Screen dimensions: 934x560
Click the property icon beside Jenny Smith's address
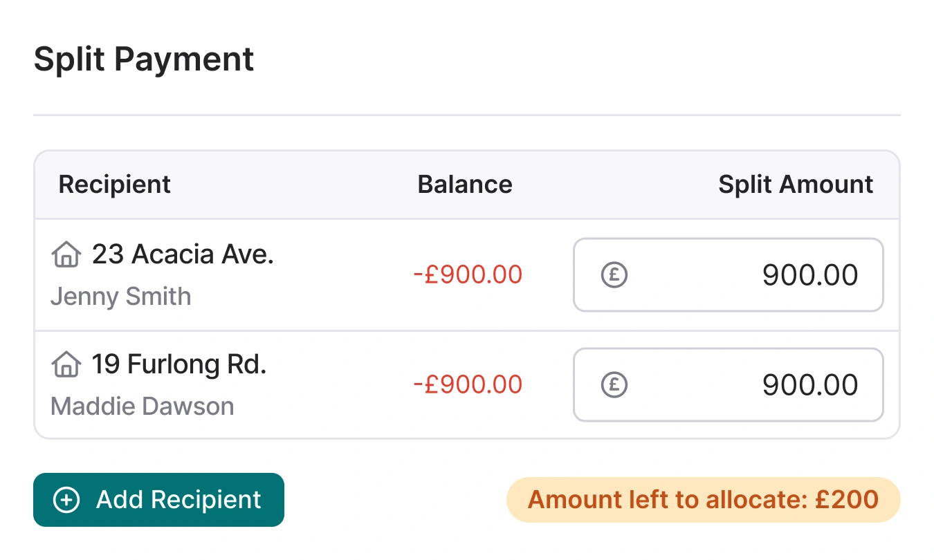tap(66, 255)
